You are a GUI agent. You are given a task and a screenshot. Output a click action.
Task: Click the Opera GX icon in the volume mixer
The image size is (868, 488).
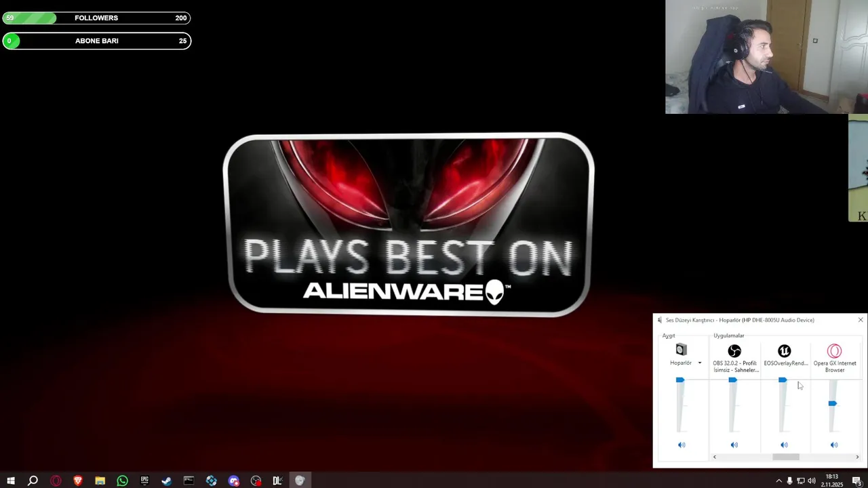coord(834,350)
